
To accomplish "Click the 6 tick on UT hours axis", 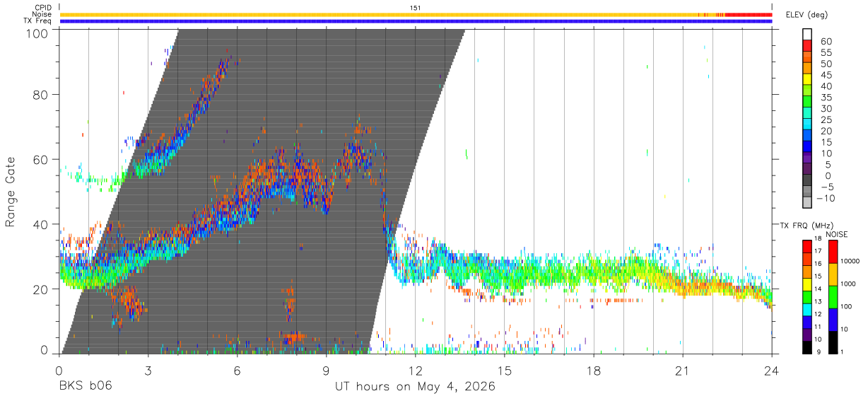I will click(237, 371).
